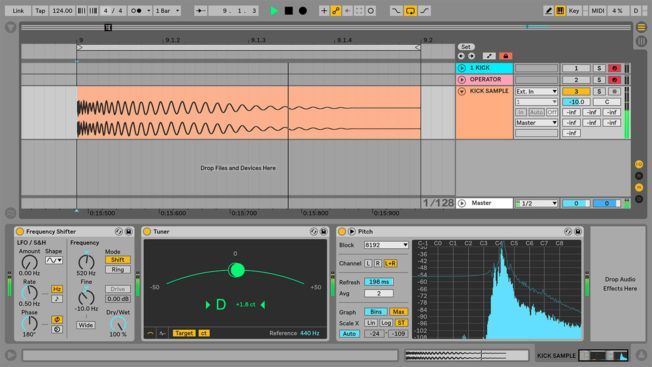Set LFO rate to note sync mode
This screenshot has width=652, height=367.
(x=57, y=299)
